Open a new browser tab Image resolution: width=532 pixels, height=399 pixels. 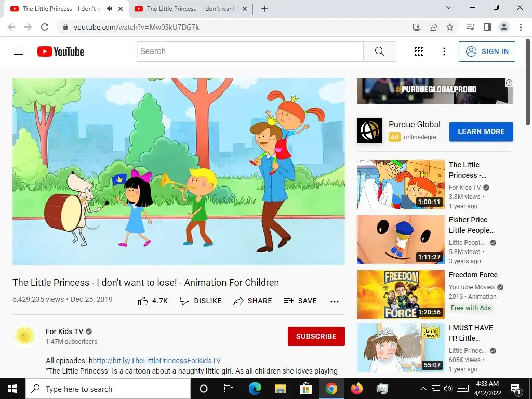(264, 9)
